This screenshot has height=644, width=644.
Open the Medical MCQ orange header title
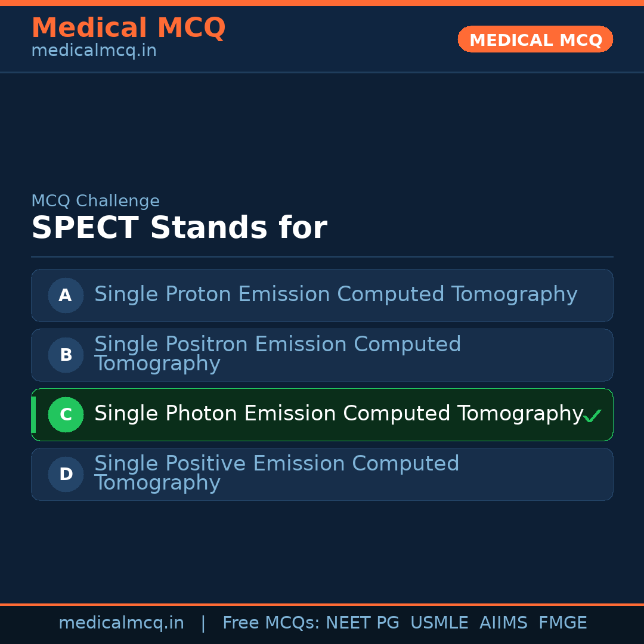(x=128, y=28)
